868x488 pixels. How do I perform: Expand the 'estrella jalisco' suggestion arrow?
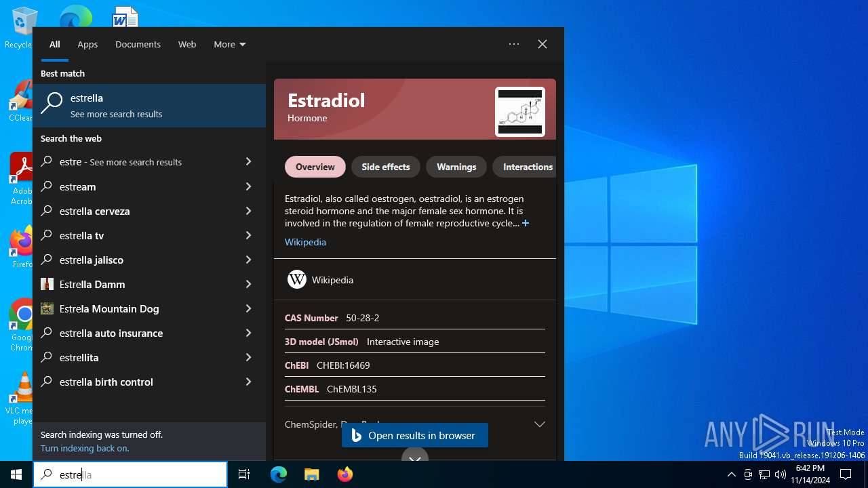click(248, 260)
